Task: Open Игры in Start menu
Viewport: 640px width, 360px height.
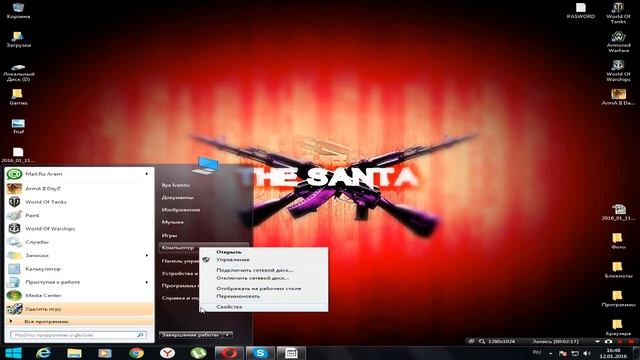Action: coord(169,236)
